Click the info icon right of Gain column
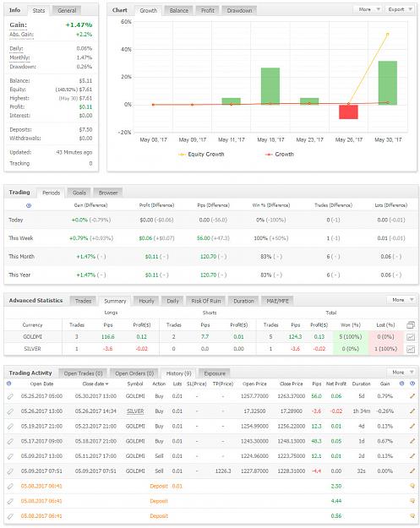The image size is (420, 528). click(x=401, y=384)
